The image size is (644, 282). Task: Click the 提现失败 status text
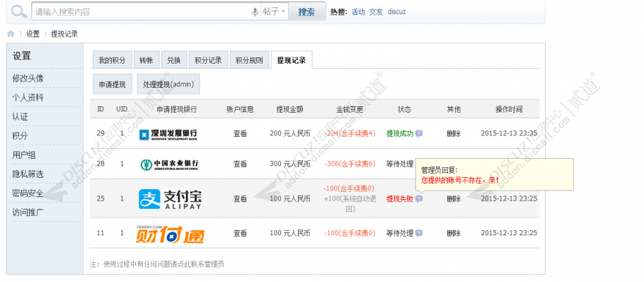(x=400, y=199)
